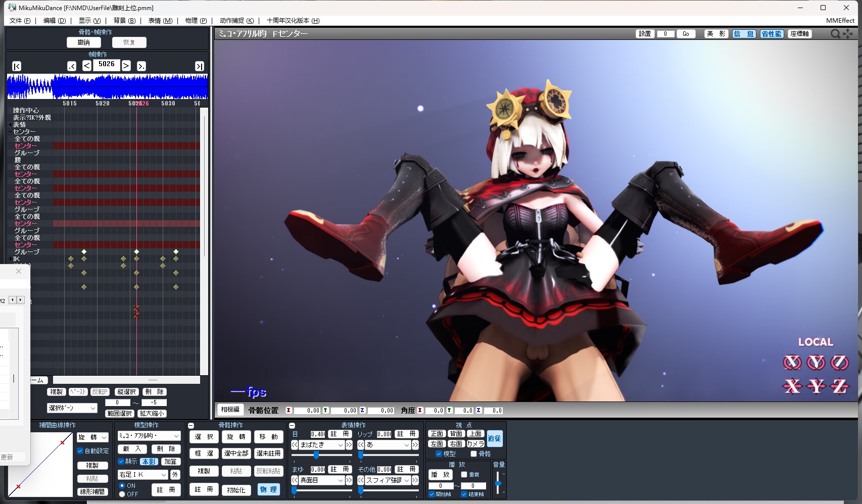This screenshot has height=504, width=862.
Task: Select previous eye morph with '<<'
Action: 295,445
